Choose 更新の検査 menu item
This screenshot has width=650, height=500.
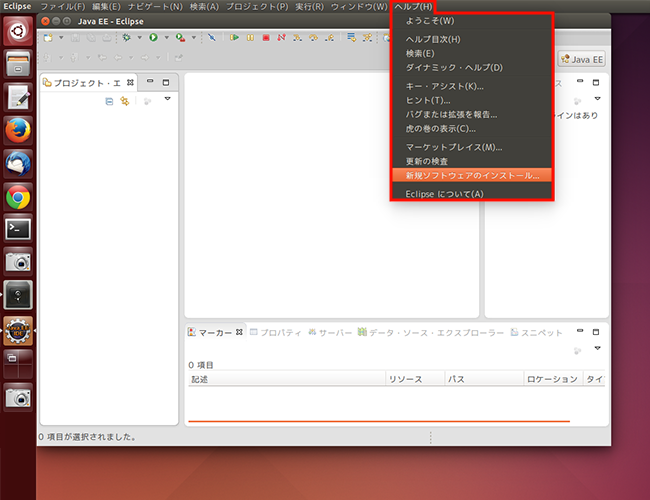pyautogui.click(x=472, y=161)
